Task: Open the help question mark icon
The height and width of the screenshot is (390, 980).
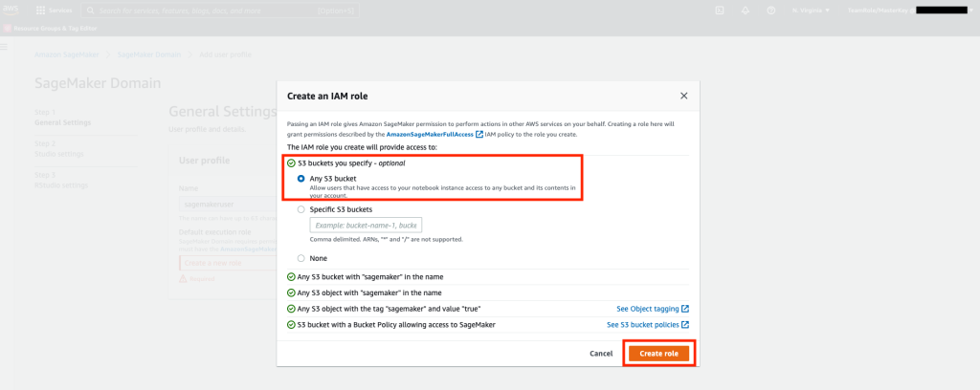Action: coord(770,11)
